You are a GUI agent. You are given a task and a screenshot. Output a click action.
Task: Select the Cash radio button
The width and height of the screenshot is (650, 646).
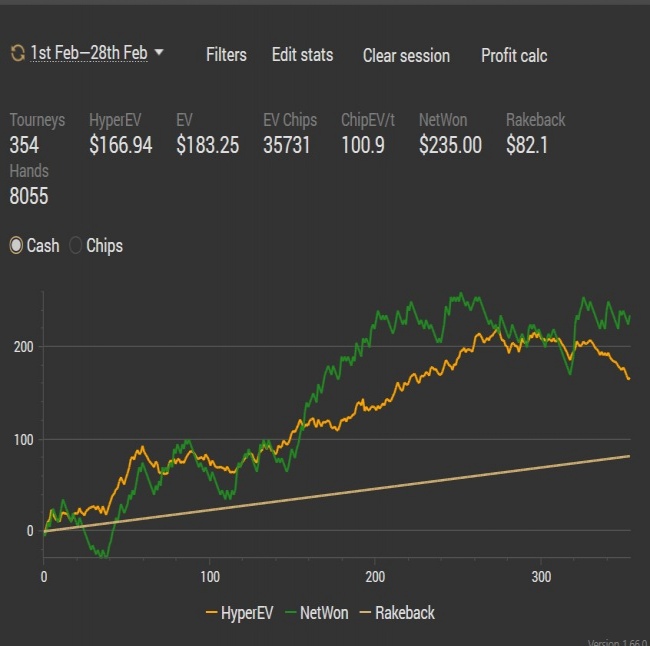point(16,245)
